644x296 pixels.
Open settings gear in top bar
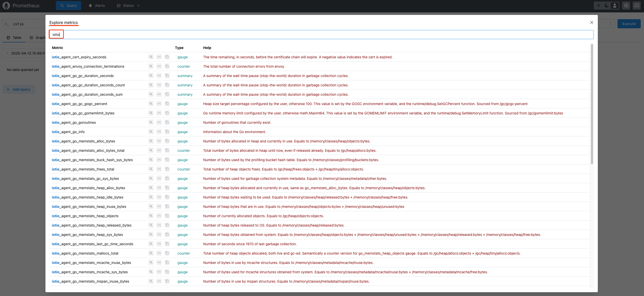click(626, 6)
